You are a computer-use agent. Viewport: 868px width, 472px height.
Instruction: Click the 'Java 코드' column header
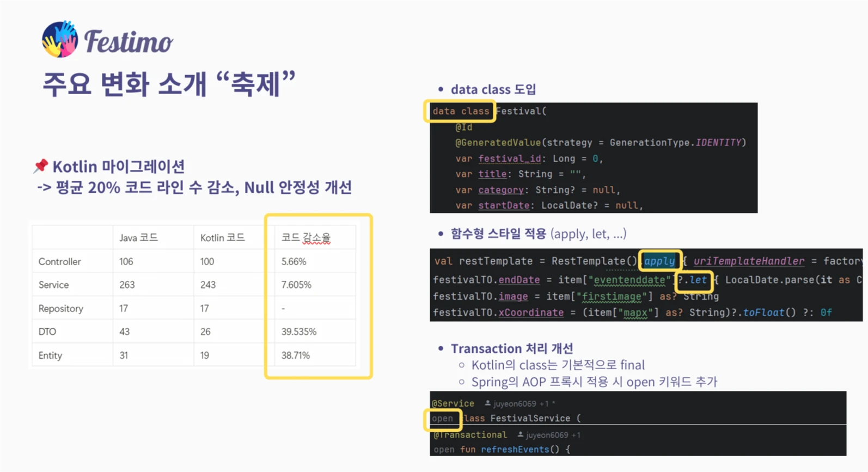click(x=138, y=238)
